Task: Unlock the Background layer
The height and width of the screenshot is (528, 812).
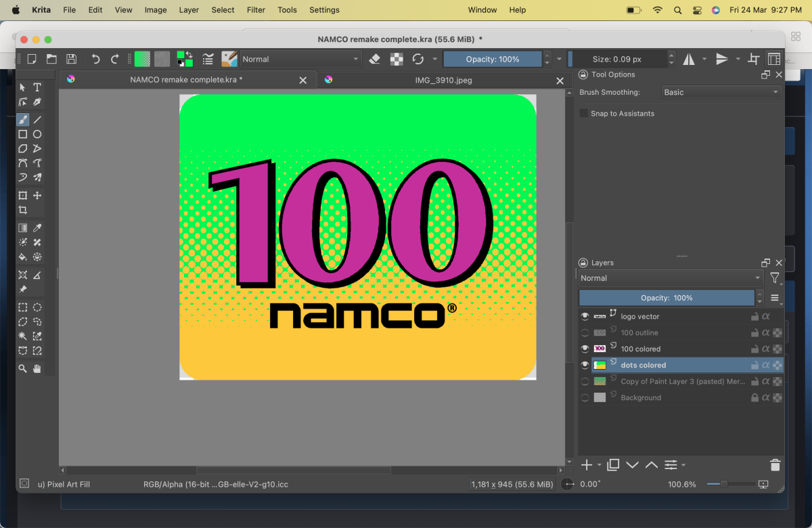Action: 754,397
